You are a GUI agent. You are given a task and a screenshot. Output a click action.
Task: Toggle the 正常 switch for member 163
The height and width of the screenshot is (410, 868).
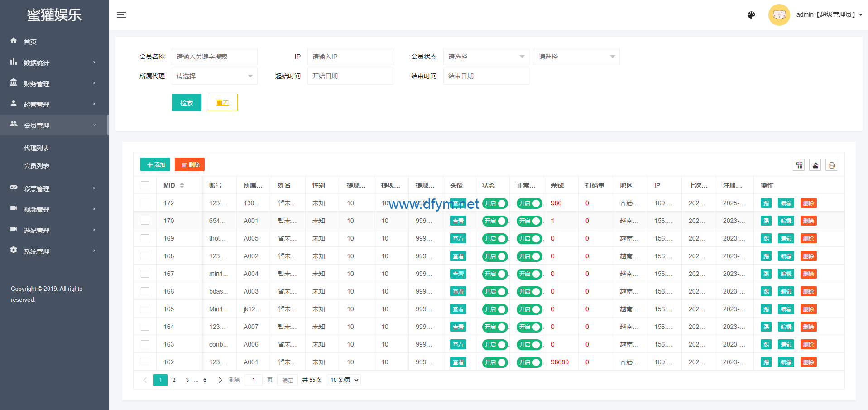(x=529, y=345)
